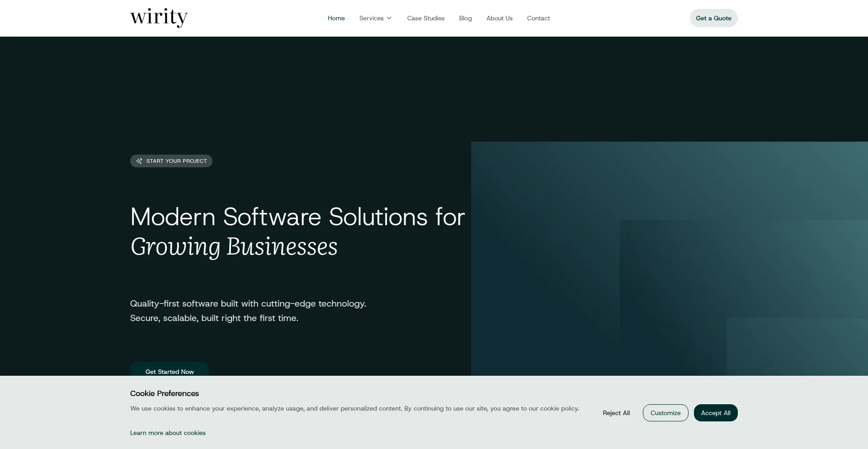Go to the Contact page
Screen dimensions: 868x449
(538, 18)
